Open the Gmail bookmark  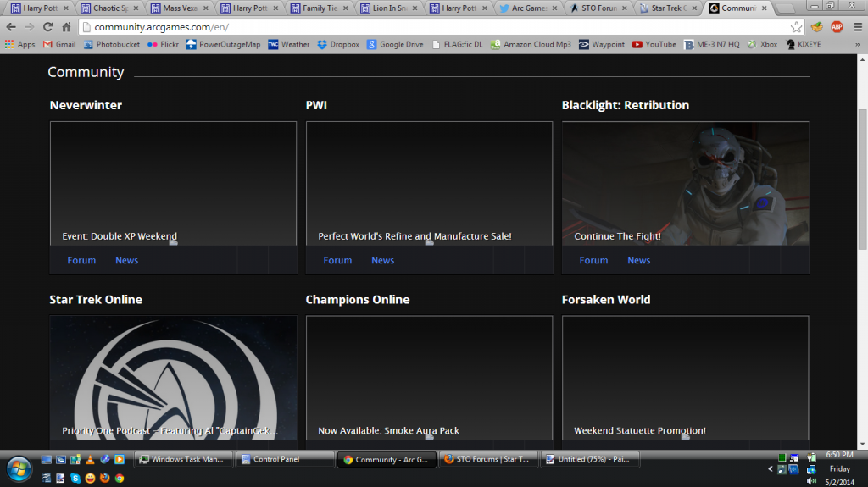pos(59,44)
